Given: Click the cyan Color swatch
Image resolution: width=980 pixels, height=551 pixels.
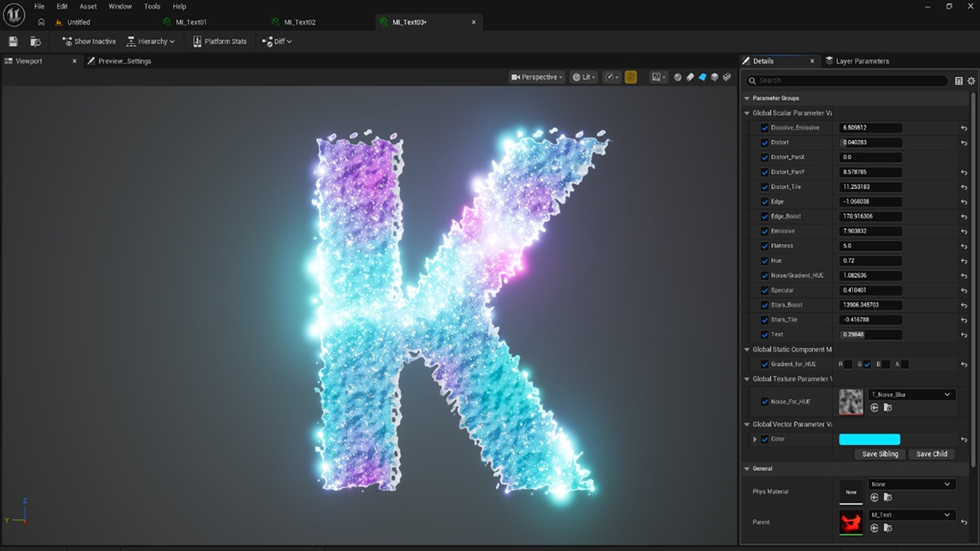Looking at the screenshot, I should 869,439.
